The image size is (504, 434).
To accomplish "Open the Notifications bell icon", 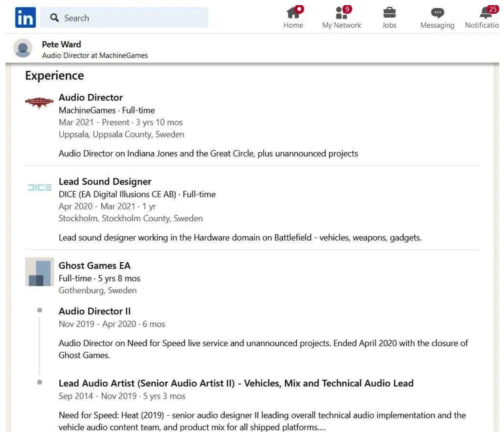I will [x=485, y=13].
